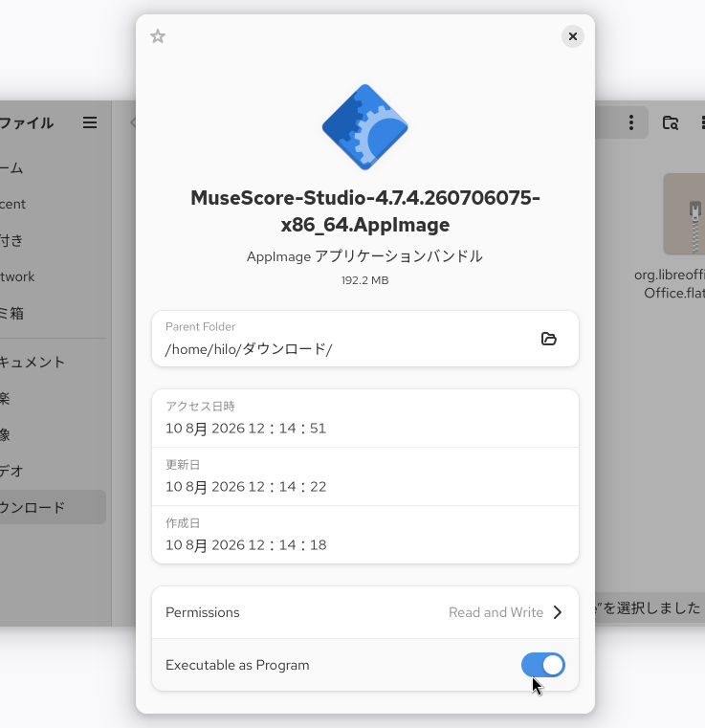Click the MuseScore-Studio AppImage file name

coord(365,211)
